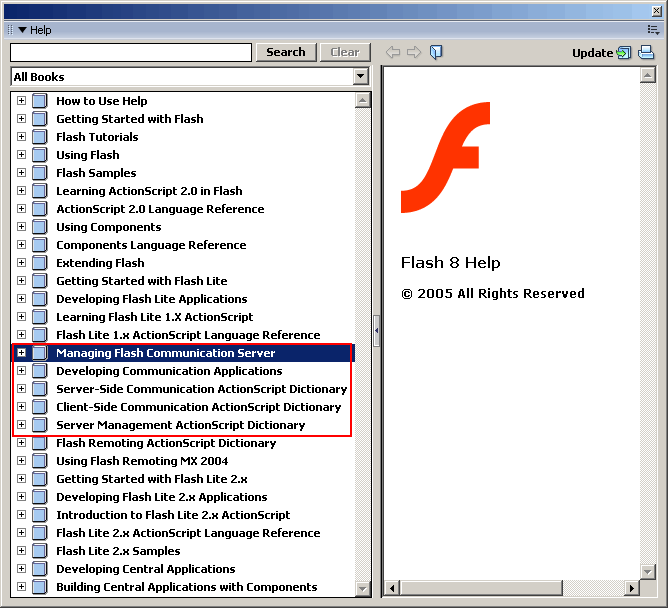
Task: Select Introduction to Flash Lite 2.x ActionScript
Action: click(x=173, y=515)
